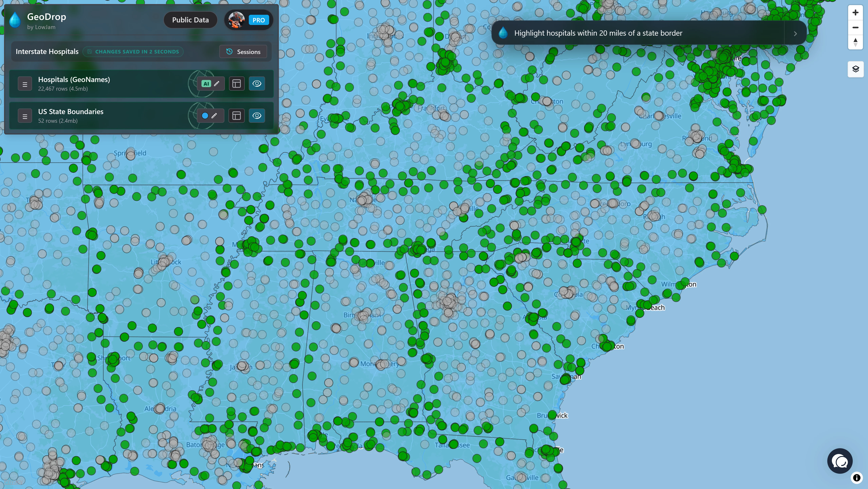Open the table view for US State Boundaries

point(237,116)
